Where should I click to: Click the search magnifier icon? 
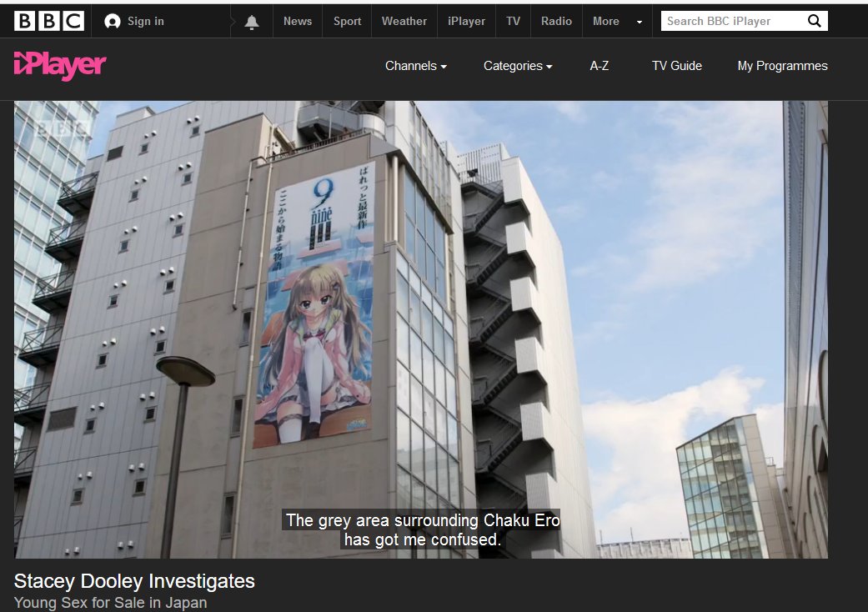point(814,21)
